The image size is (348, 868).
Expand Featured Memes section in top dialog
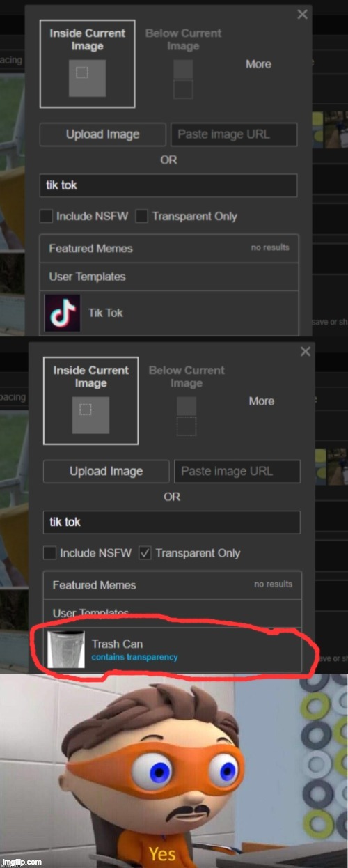169,248
